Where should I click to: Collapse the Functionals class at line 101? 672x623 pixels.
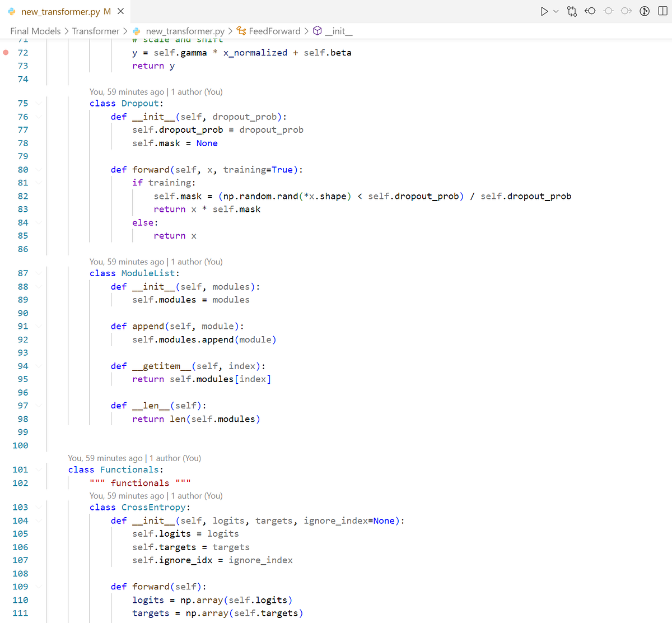pos(39,470)
